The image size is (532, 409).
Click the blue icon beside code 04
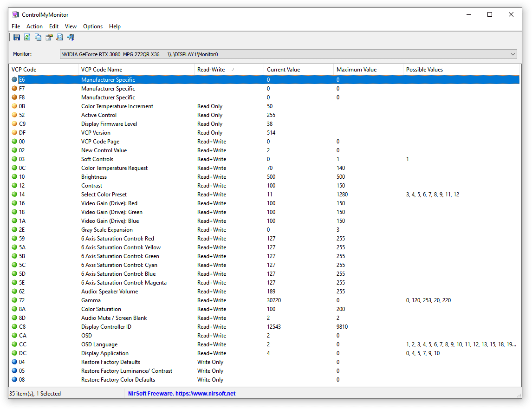[14, 362]
